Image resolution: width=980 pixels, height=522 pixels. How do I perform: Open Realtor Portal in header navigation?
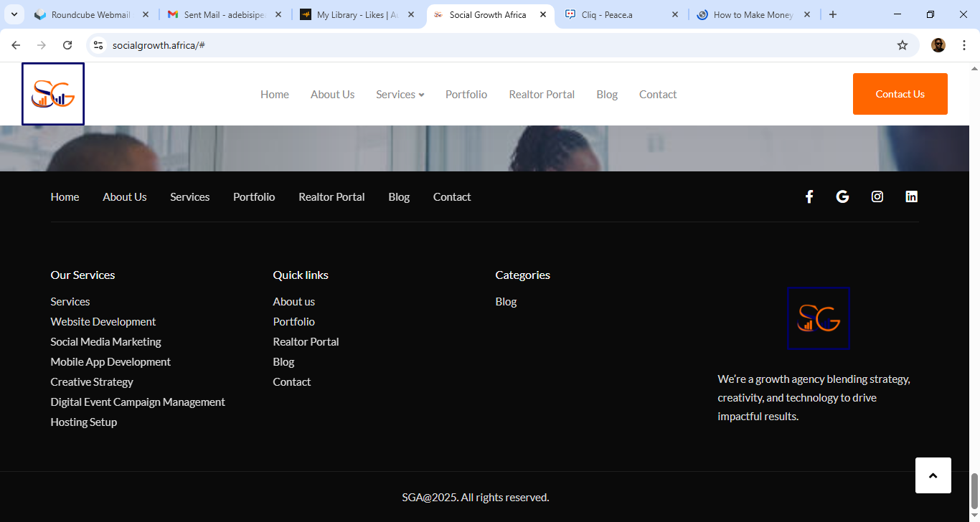tap(542, 95)
